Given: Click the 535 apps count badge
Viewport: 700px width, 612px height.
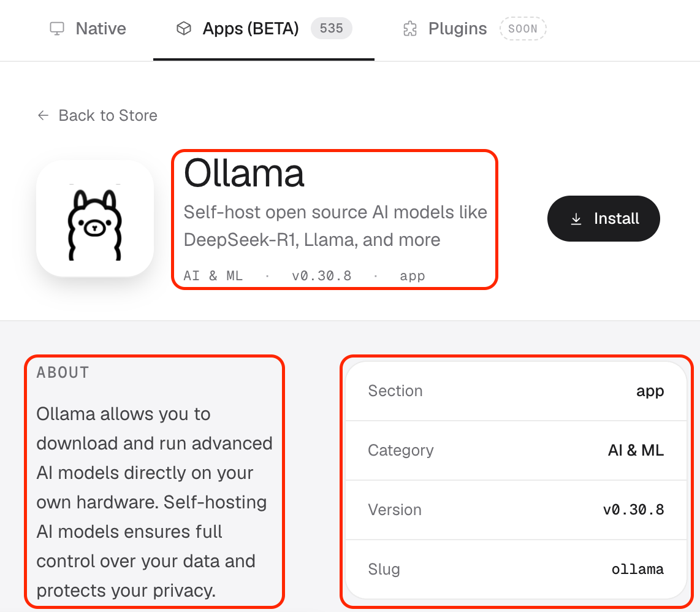Looking at the screenshot, I should 331,28.
